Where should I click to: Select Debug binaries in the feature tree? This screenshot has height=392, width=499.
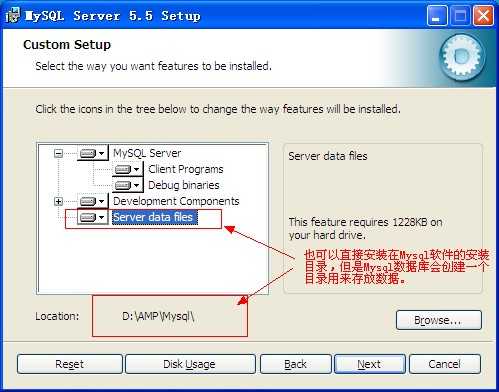[184, 185]
